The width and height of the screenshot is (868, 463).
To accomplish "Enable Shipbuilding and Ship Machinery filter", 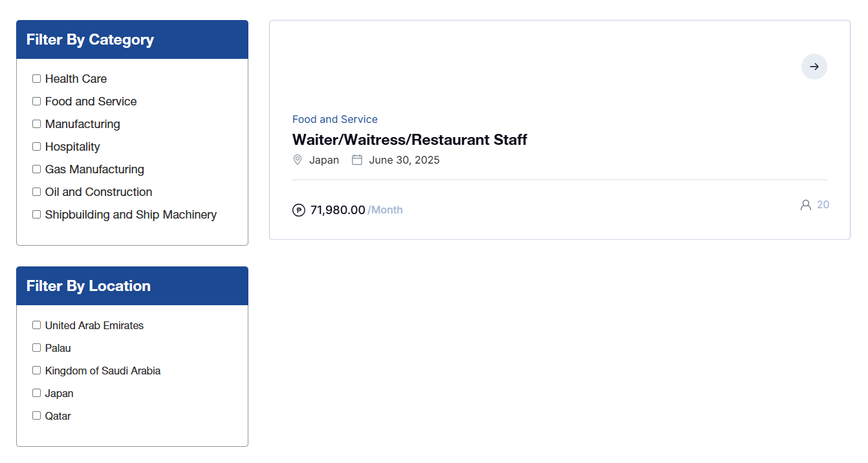I will pos(37,215).
